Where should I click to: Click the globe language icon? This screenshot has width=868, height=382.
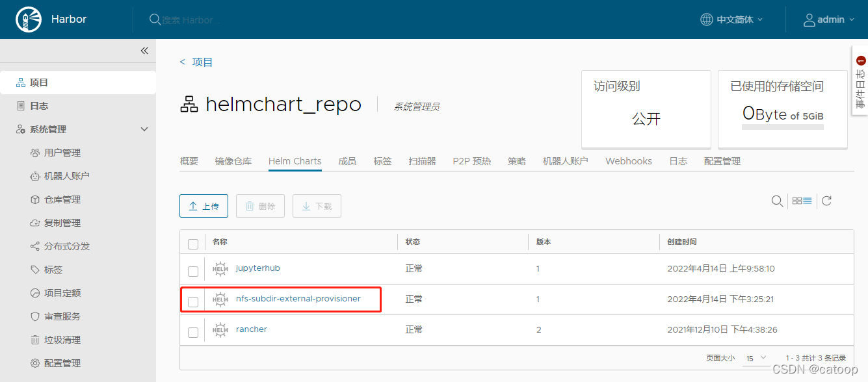pos(706,19)
